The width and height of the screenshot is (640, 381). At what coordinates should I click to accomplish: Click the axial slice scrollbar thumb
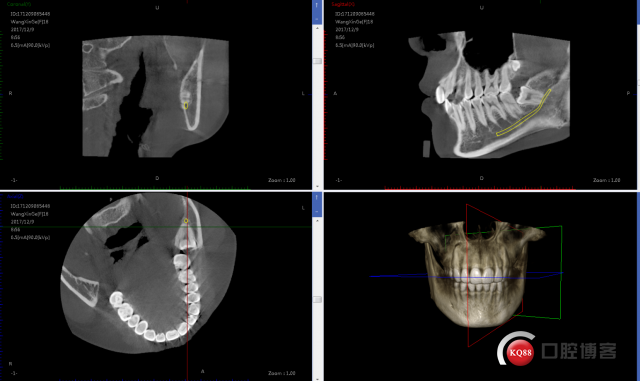tap(317, 300)
